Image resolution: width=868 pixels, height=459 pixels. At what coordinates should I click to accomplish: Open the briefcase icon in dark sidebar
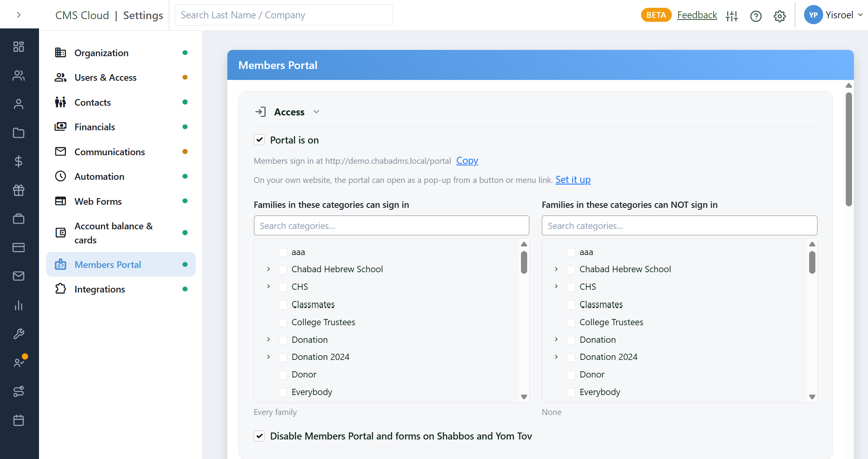(19, 219)
